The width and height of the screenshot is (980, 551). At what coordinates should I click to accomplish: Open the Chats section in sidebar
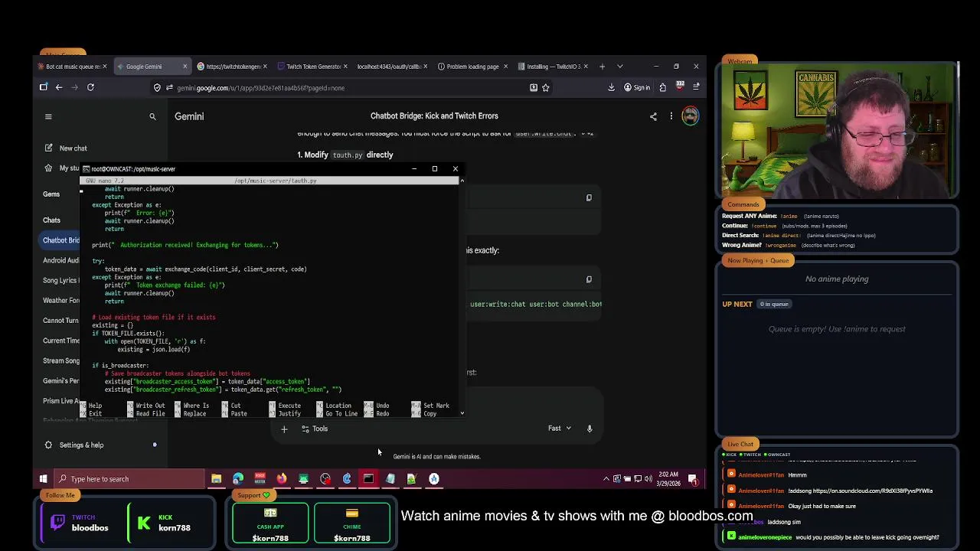click(x=51, y=220)
